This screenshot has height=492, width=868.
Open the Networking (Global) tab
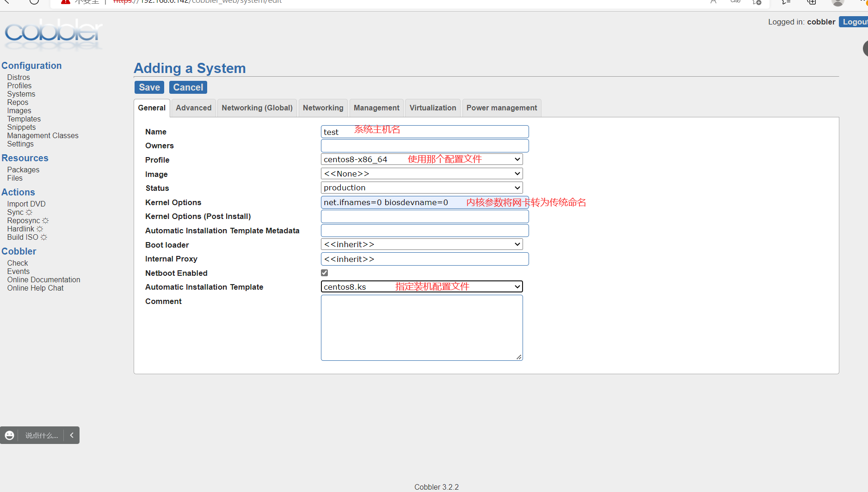(x=257, y=108)
